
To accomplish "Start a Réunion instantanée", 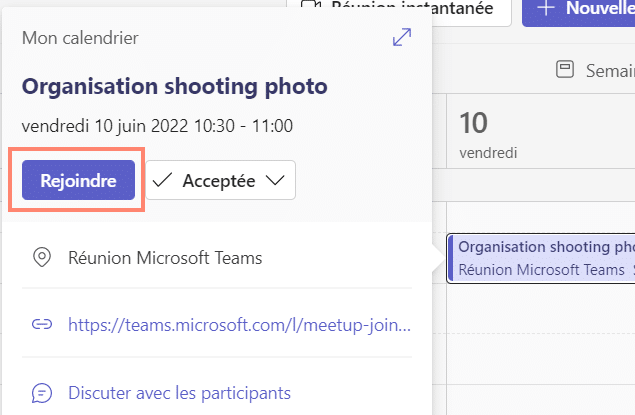I will 399,9.
